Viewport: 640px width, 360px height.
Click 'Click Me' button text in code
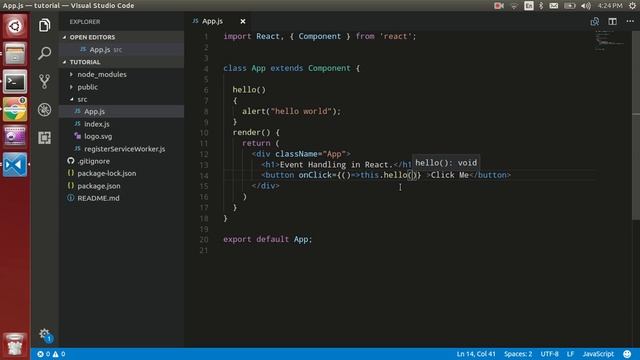point(449,175)
